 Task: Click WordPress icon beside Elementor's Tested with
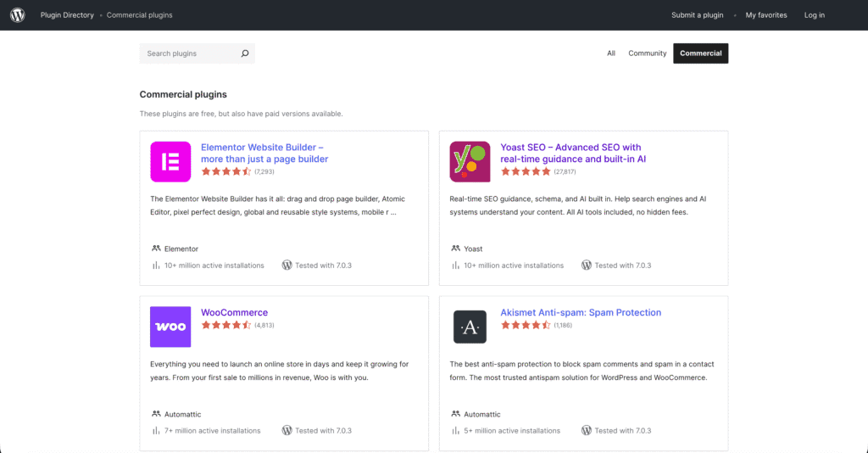(x=287, y=266)
